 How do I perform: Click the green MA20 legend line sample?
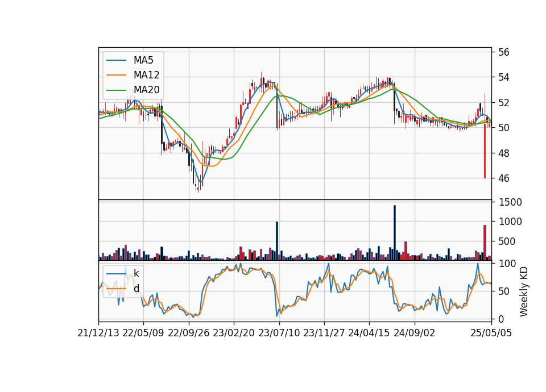(x=116, y=90)
